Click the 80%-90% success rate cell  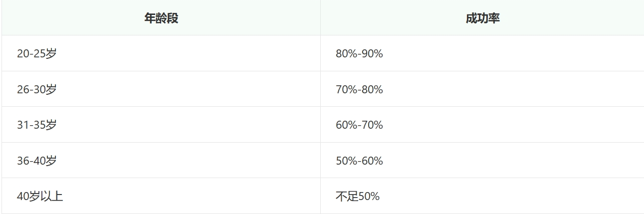point(482,53)
